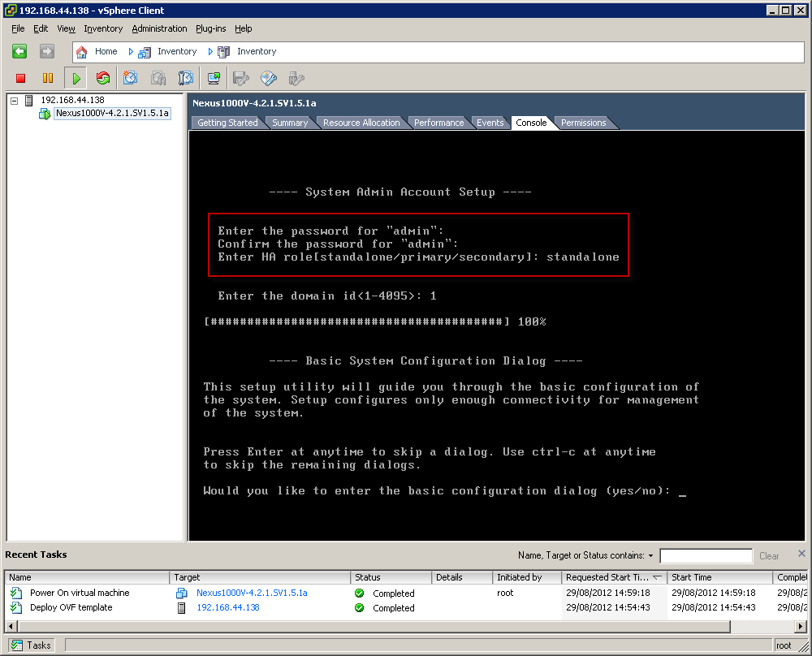Open the Snapshot Manager icon
The width and height of the screenshot is (812, 656).
[185, 78]
